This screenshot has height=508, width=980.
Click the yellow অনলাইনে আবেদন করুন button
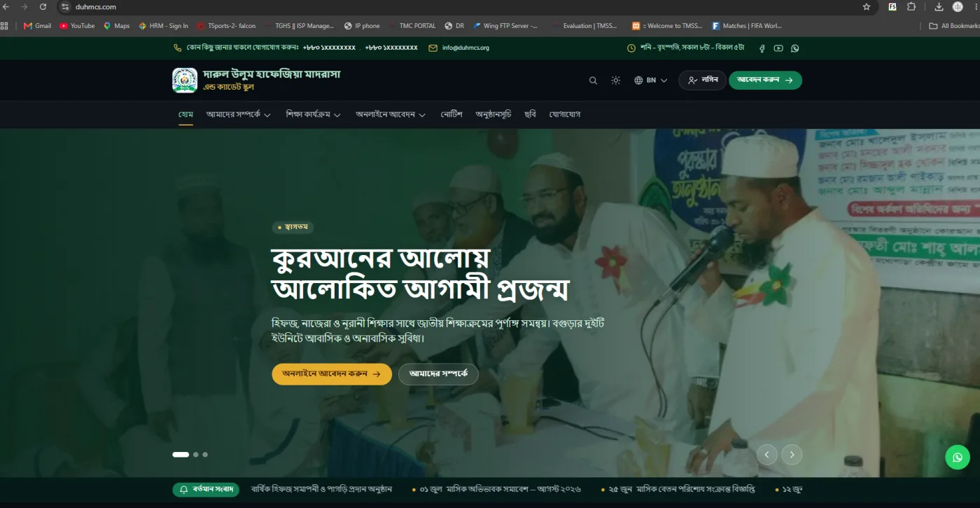332,374
